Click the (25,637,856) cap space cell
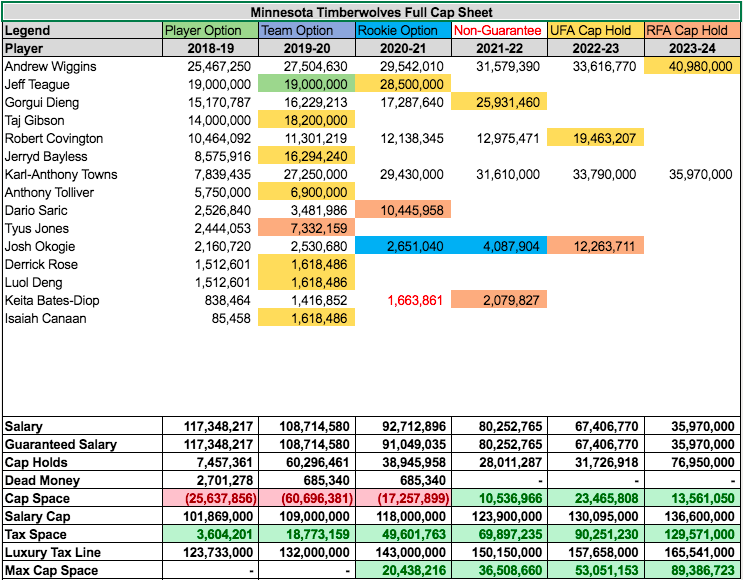Screen dimensions: 743x580 210,498
